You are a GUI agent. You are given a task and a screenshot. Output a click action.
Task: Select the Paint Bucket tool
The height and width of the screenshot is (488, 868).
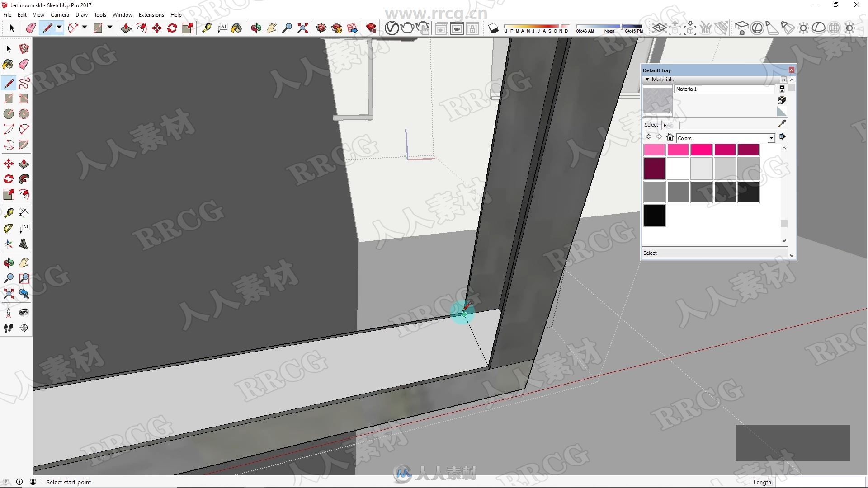pos(8,65)
